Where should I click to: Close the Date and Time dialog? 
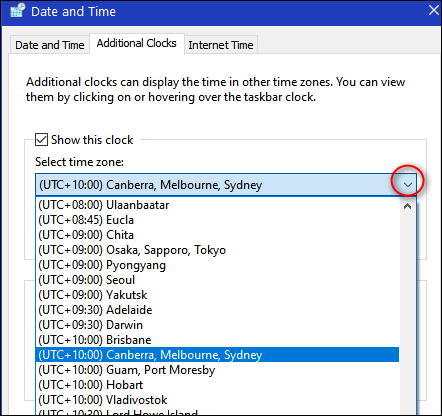coord(434,10)
